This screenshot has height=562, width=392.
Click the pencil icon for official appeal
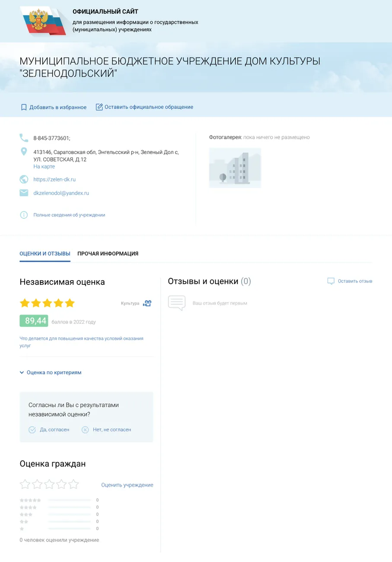pyautogui.click(x=99, y=107)
